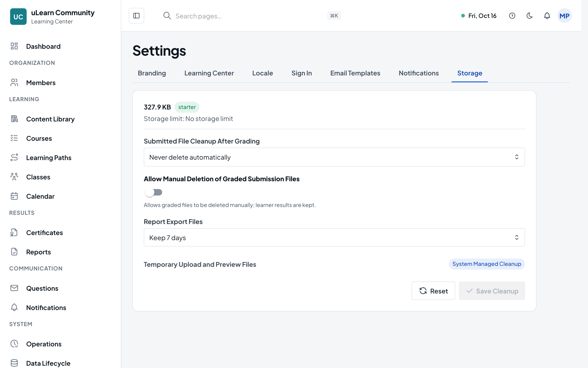Open the help question mark icon
The height and width of the screenshot is (368, 588).
pos(512,16)
